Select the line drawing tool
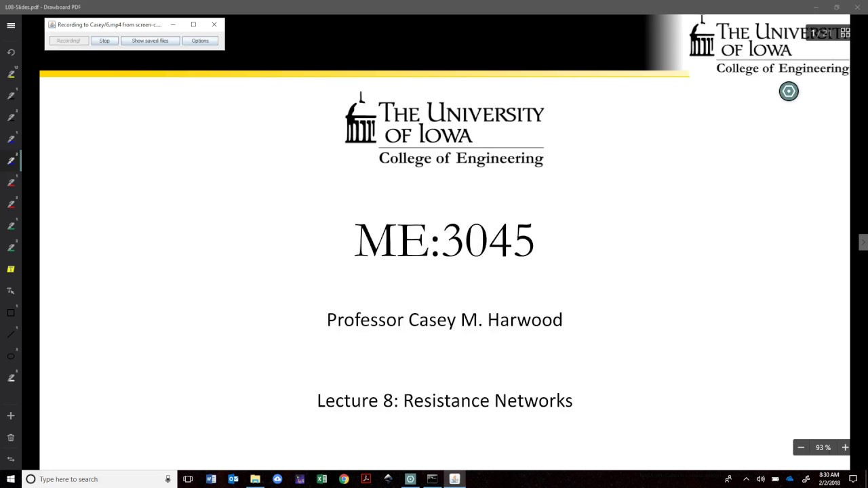This screenshot has width=868, height=488. pyautogui.click(x=11, y=334)
